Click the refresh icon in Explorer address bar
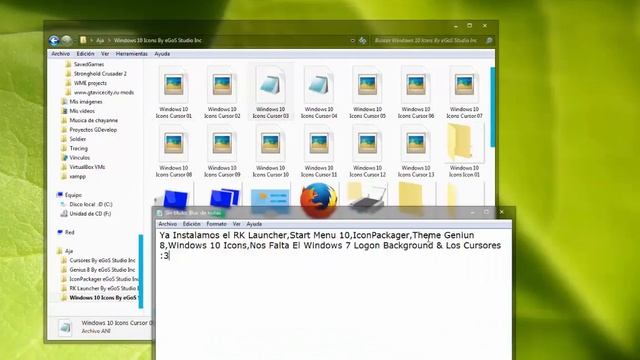The image size is (640, 360). pos(362,40)
